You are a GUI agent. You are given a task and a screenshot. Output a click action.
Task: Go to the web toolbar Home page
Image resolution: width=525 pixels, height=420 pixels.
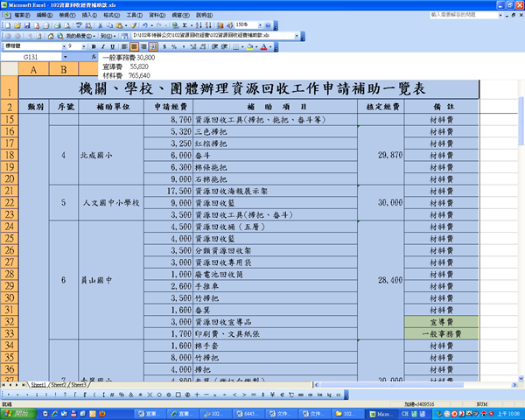pos(51,36)
